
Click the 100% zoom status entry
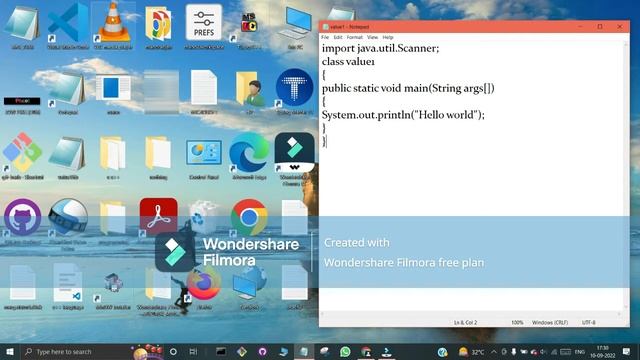517,322
